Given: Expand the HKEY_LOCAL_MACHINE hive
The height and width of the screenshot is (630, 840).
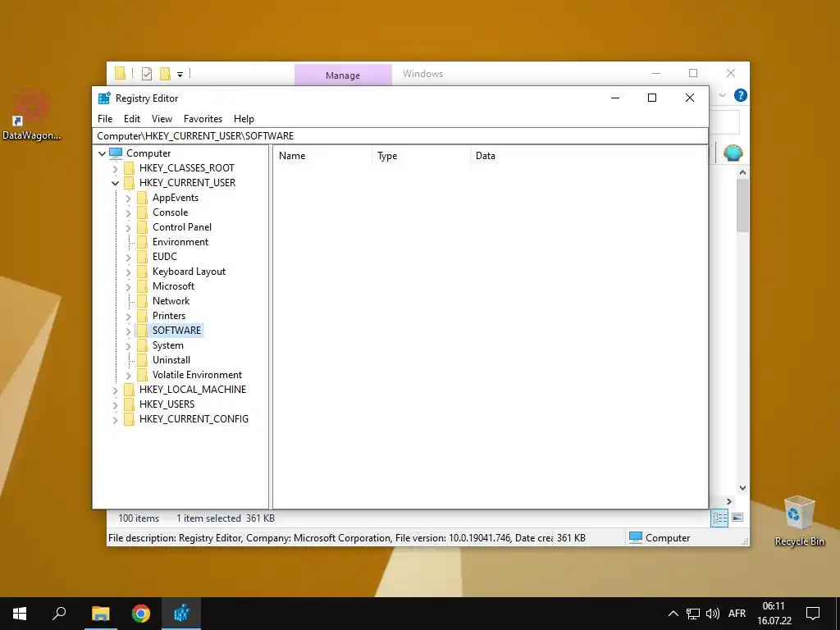Looking at the screenshot, I should [x=115, y=390].
